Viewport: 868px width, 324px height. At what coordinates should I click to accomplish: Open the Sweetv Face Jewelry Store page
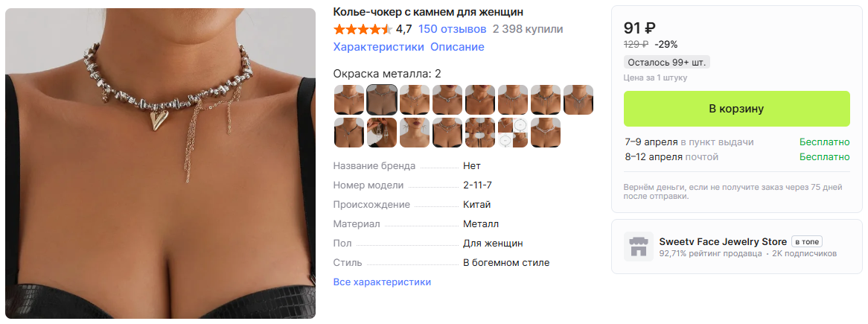point(723,241)
